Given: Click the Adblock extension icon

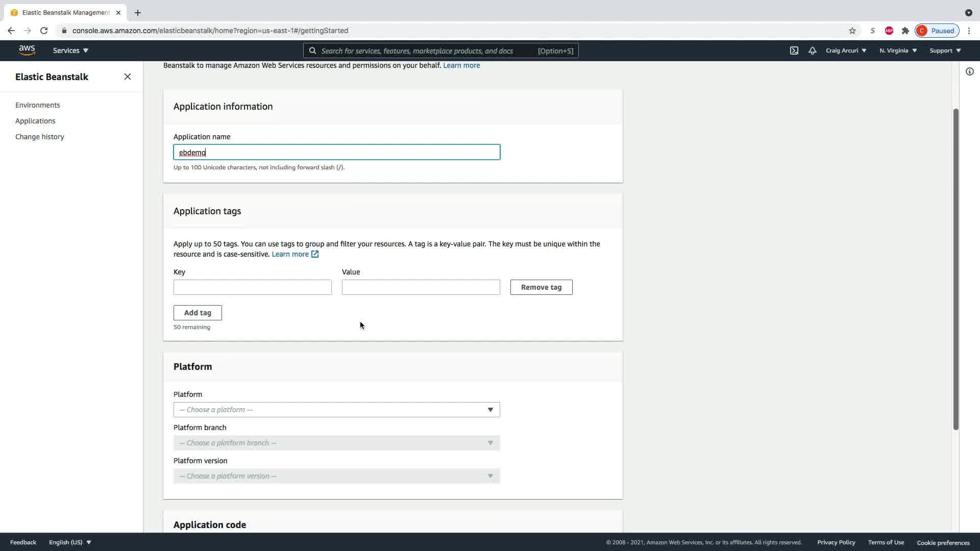Looking at the screenshot, I should coord(889,31).
